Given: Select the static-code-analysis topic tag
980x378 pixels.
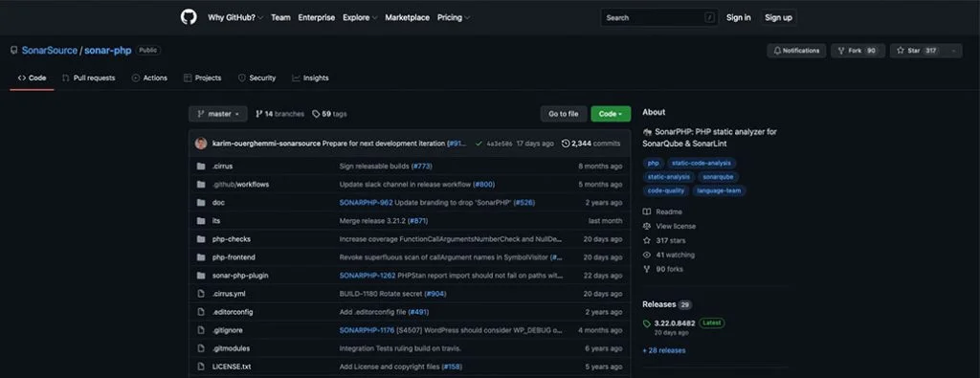Looking at the screenshot, I should tap(701, 163).
